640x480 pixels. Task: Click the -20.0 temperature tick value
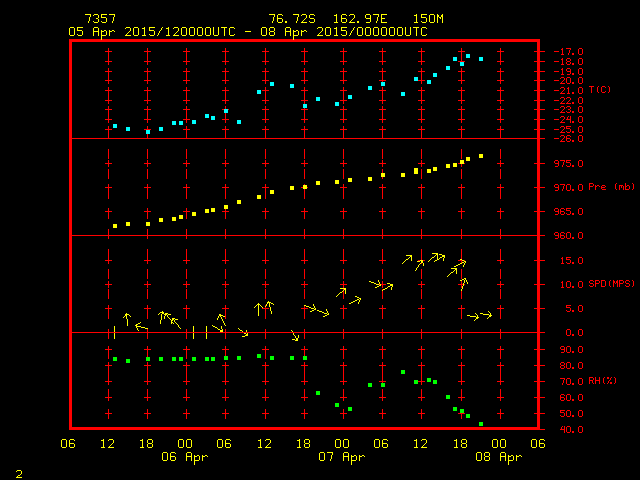tap(568, 81)
